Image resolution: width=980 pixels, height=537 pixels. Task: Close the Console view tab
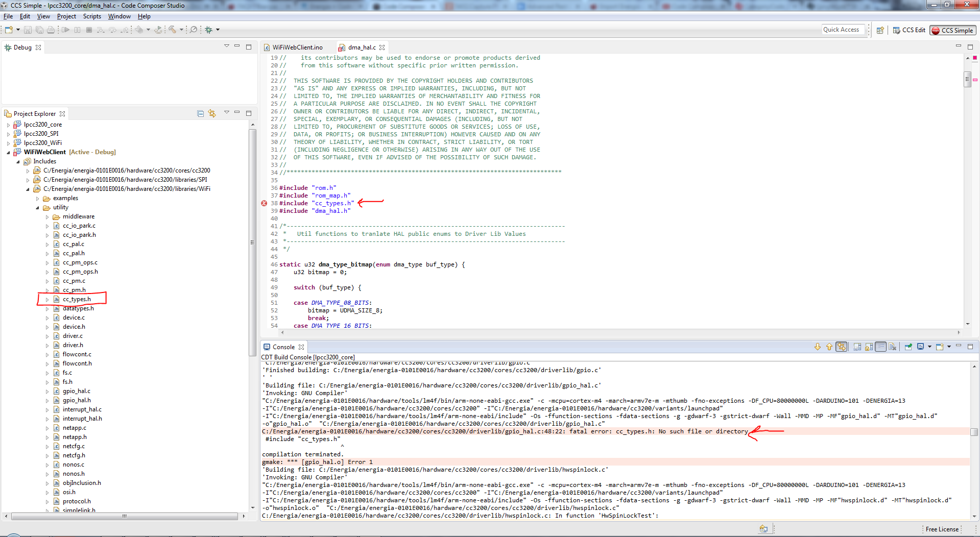click(x=301, y=347)
